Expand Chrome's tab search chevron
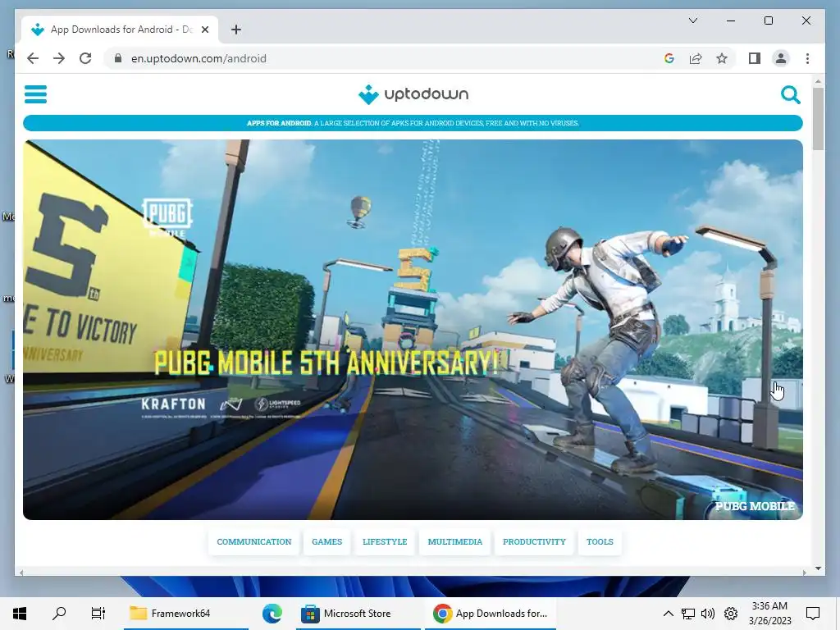This screenshot has height=630, width=840. [x=692, y=21]
